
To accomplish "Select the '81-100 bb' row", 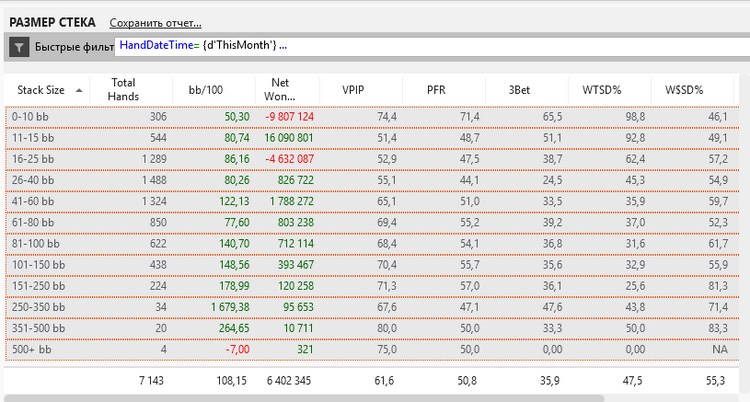I will tap(372, 244).
